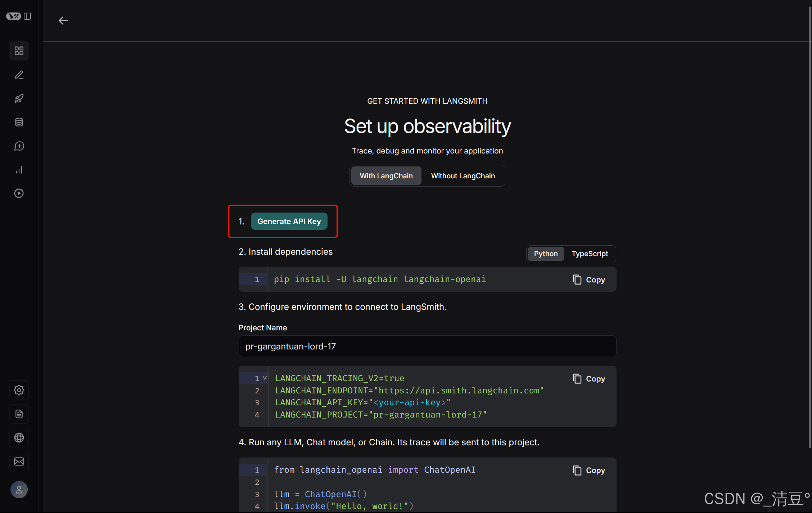Click the page vertical scrollbar
Viewport: 812px width, 513px height.
(810, 227)
